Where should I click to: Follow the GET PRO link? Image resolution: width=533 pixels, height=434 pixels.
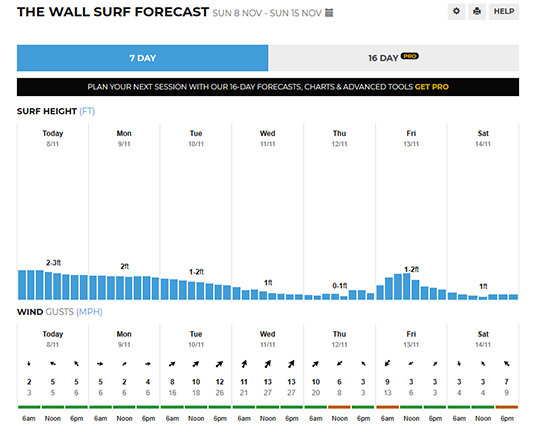(432, 87)
